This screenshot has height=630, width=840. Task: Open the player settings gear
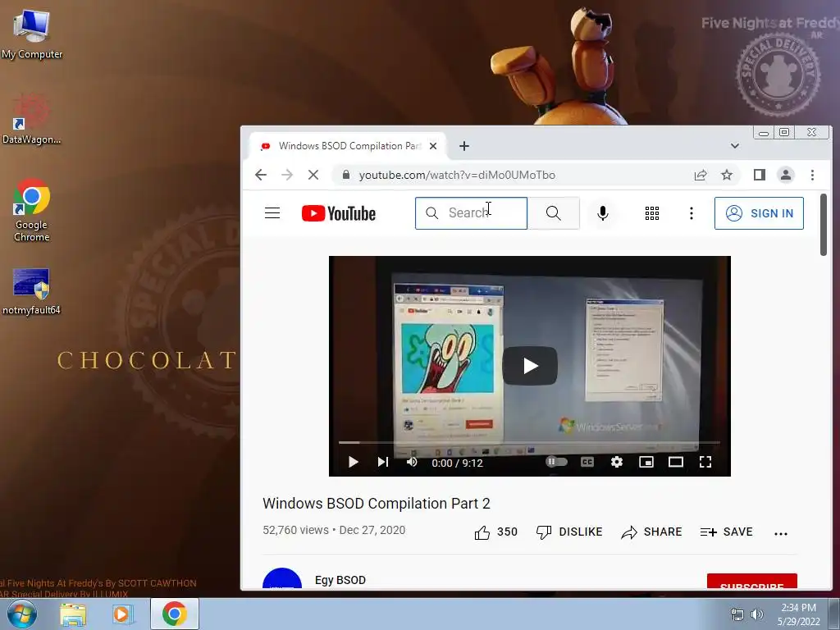(617, 462)
